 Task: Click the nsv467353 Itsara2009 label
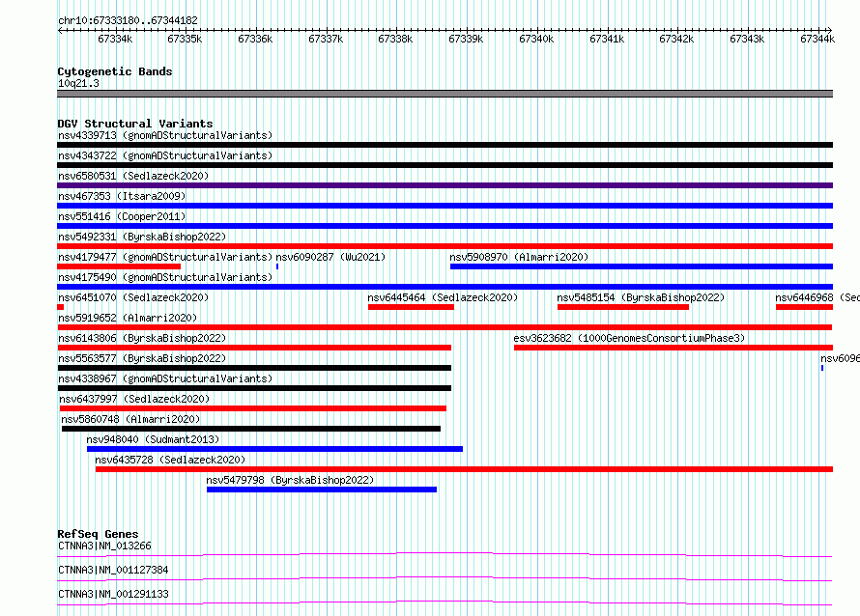[122, 196]
